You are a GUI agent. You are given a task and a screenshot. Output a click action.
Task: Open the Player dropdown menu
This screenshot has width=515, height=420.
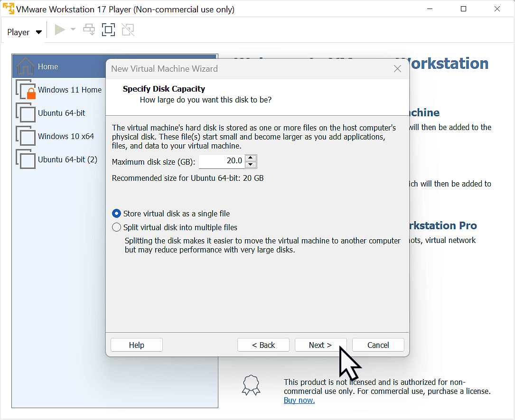click(25, 32)
